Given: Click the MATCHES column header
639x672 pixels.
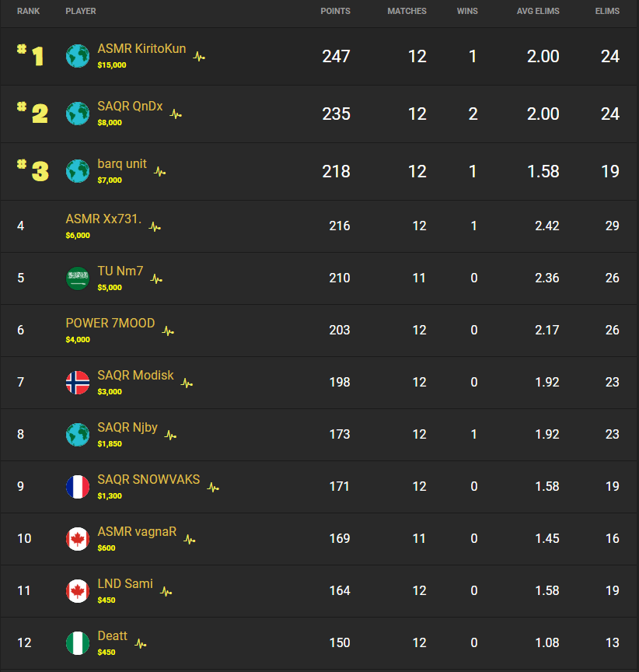Looking at the screenshot, I should (407, 11).
